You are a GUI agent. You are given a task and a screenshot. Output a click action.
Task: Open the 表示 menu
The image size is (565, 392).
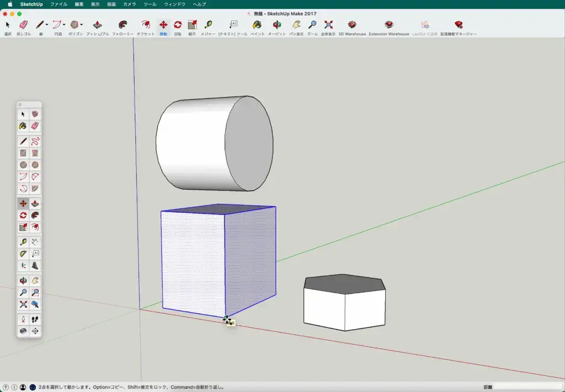point(95,4)
